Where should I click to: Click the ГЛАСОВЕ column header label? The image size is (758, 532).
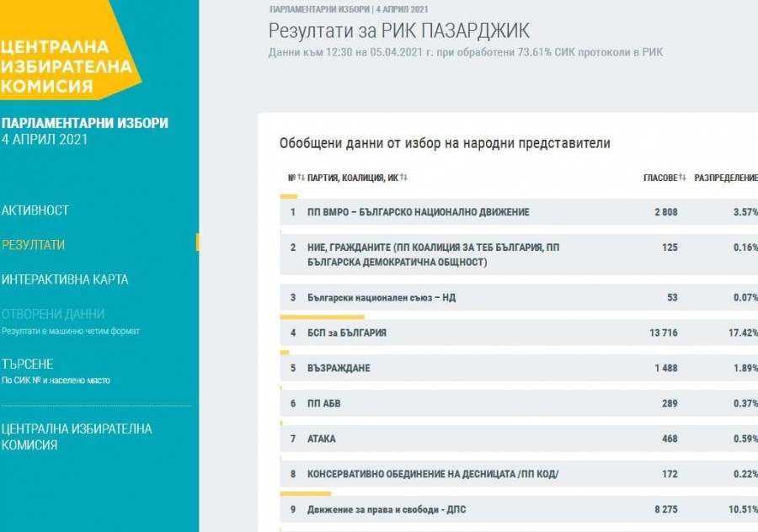pos(660,178)
